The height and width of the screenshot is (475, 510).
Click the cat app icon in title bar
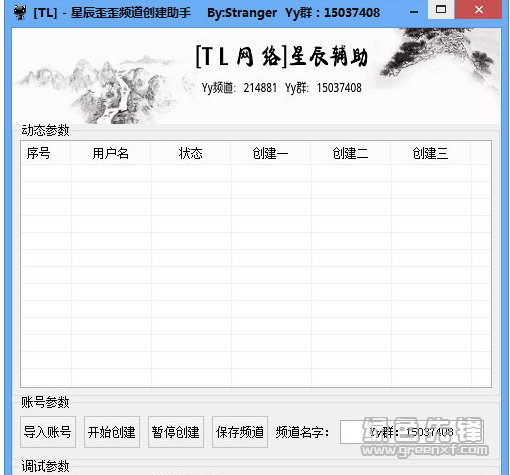(20, 12)
